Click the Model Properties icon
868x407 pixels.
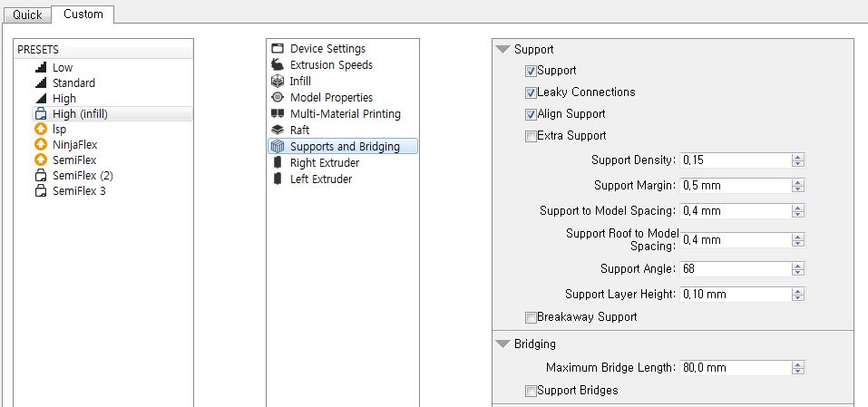(278, 98)
